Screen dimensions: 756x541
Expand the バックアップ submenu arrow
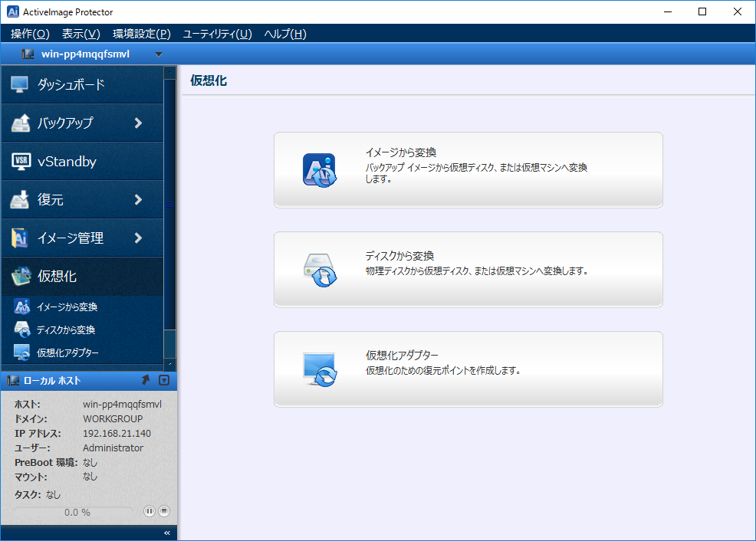point(138,123)
